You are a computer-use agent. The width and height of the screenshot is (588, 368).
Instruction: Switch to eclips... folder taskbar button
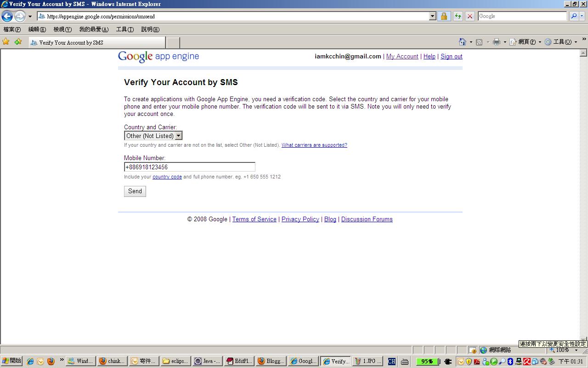(x=175, y=361)
